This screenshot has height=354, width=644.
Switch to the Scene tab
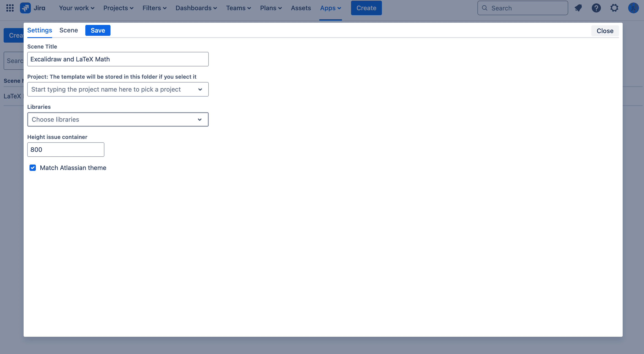(x=69, y=30)
